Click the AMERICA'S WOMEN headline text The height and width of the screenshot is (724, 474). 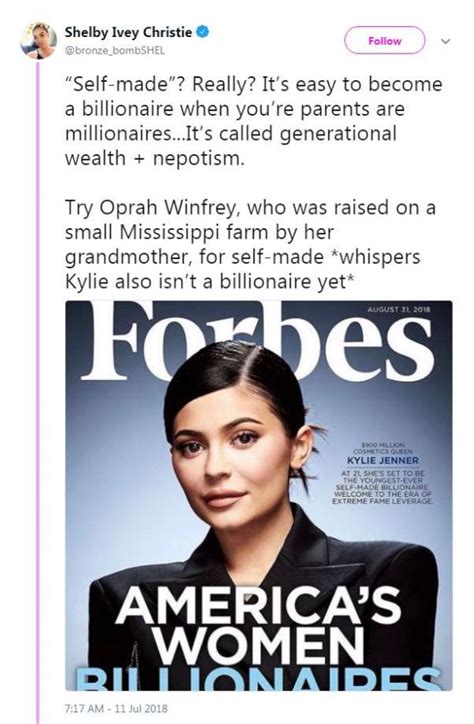point(258,627)
